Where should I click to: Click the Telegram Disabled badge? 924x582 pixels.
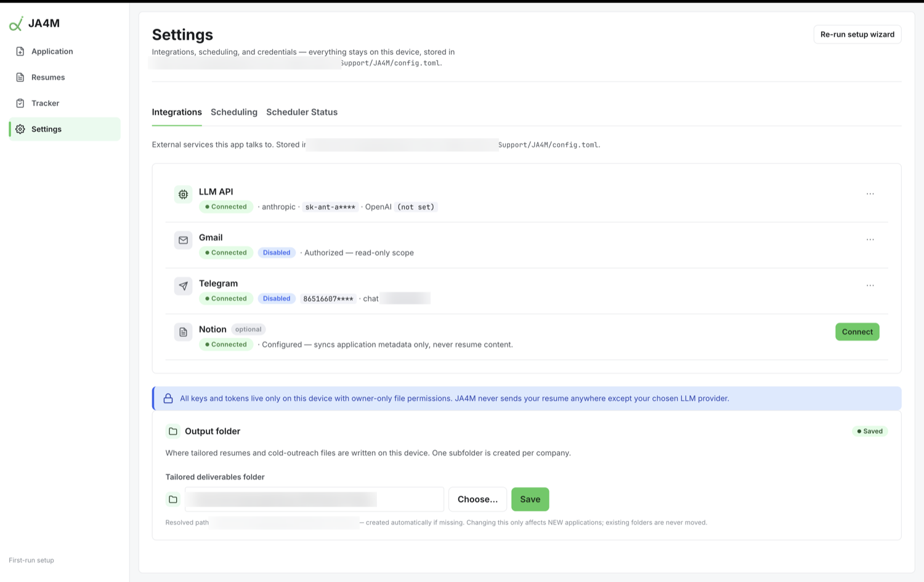point(277,299)
